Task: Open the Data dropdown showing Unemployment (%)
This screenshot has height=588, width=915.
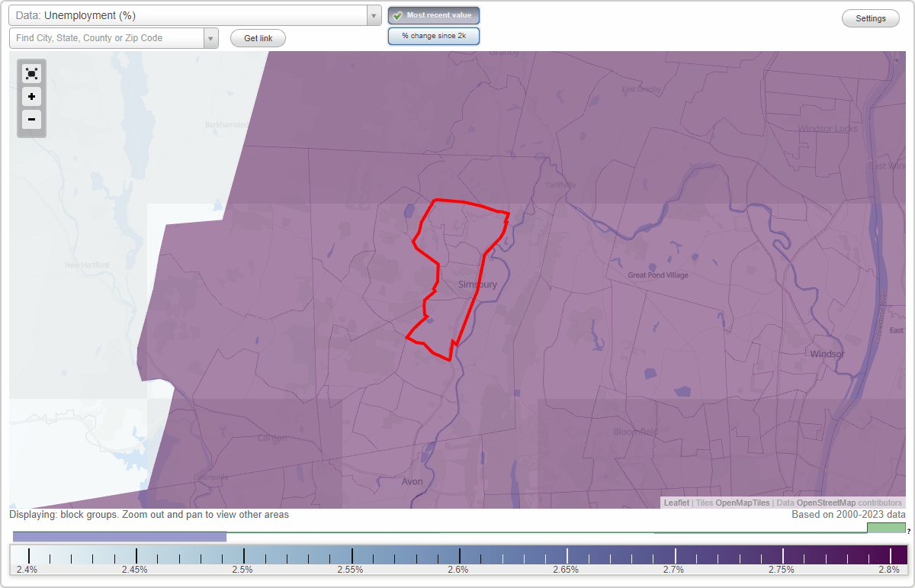Action: click(191, 14)
